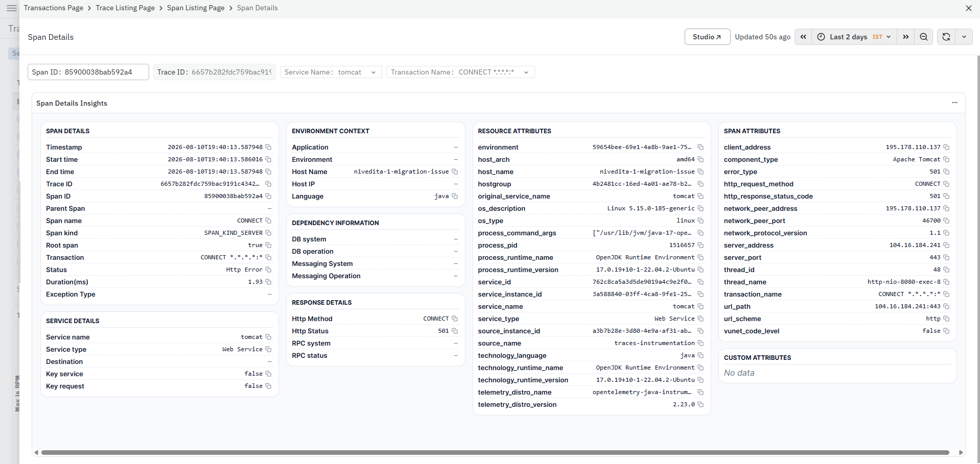Shift time range forward
The height and width of the screenshot is (464, 980).
(x=906, y=37)
